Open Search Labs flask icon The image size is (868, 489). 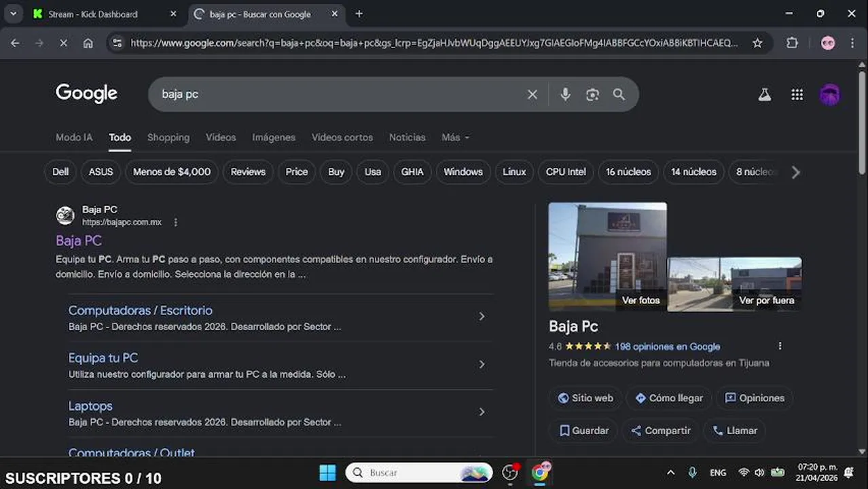point(765,95)
